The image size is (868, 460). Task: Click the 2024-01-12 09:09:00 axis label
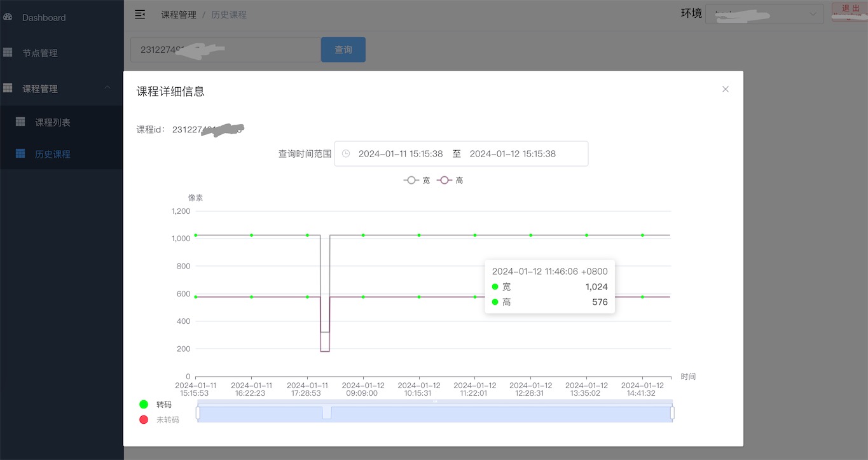pos(363,389)
